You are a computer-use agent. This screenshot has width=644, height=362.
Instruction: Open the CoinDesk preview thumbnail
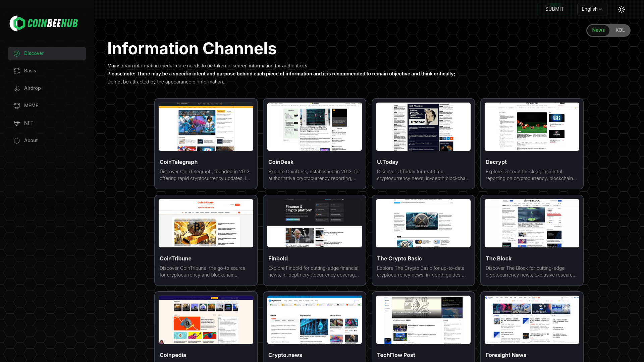click(x=315, y=127)
